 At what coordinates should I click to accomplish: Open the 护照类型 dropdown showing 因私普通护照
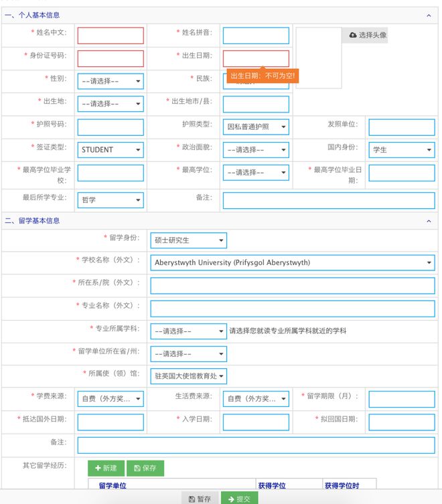coord(256,127)
